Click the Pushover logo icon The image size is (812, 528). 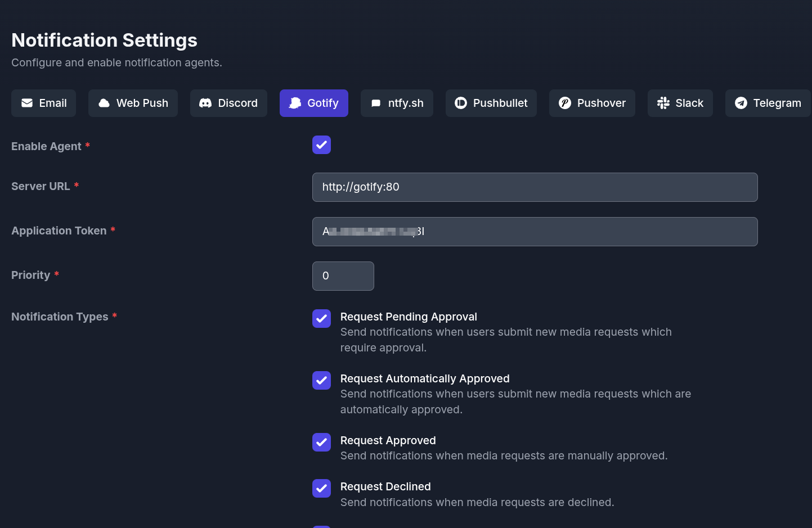pyautogui.click(x=565, y=103)
